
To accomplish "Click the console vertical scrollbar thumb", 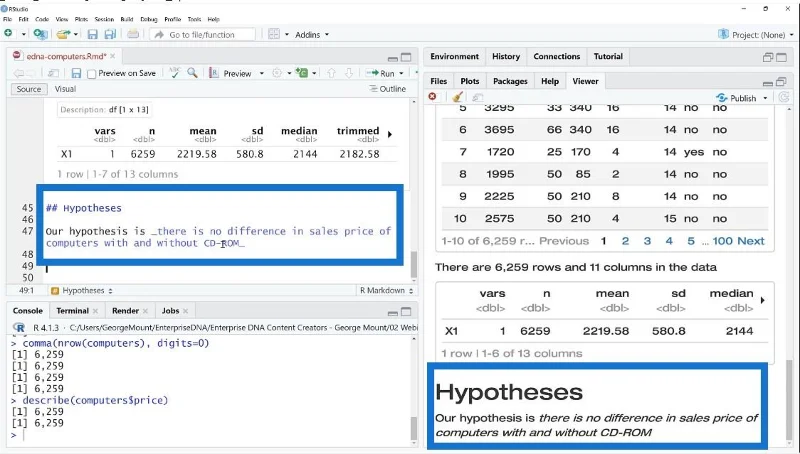I will (414, 428).
